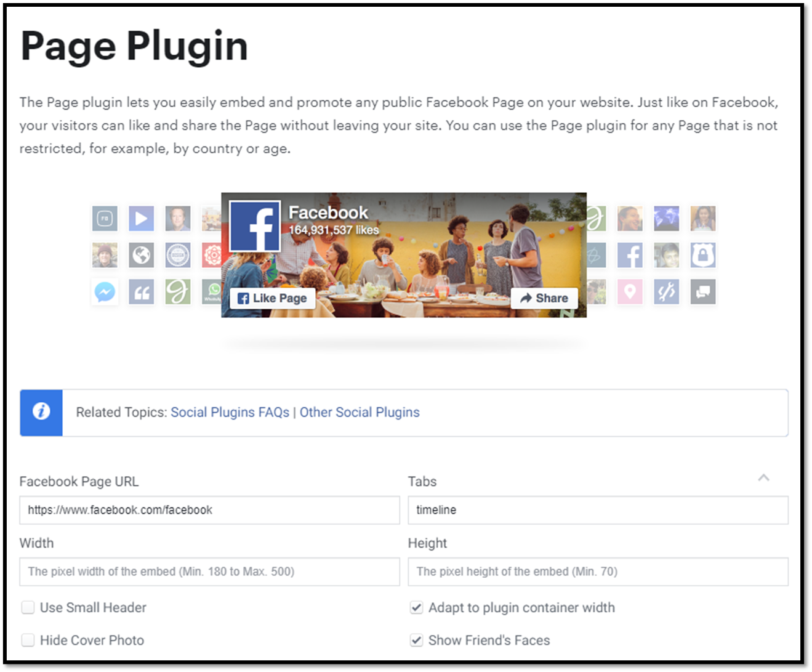This screenshot has height=672, width=812.
Task: Click the circular seal badge tile icon
Action: (178, 255)
